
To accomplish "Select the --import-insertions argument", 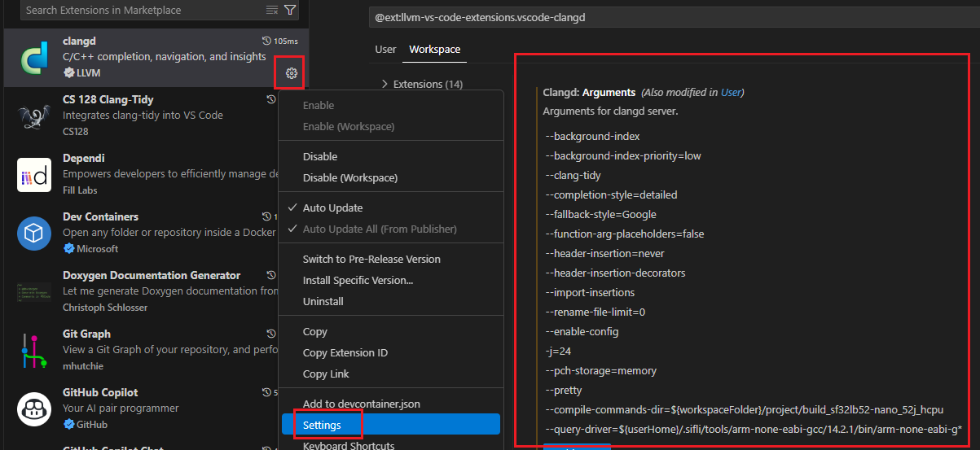I will [590, 292].
